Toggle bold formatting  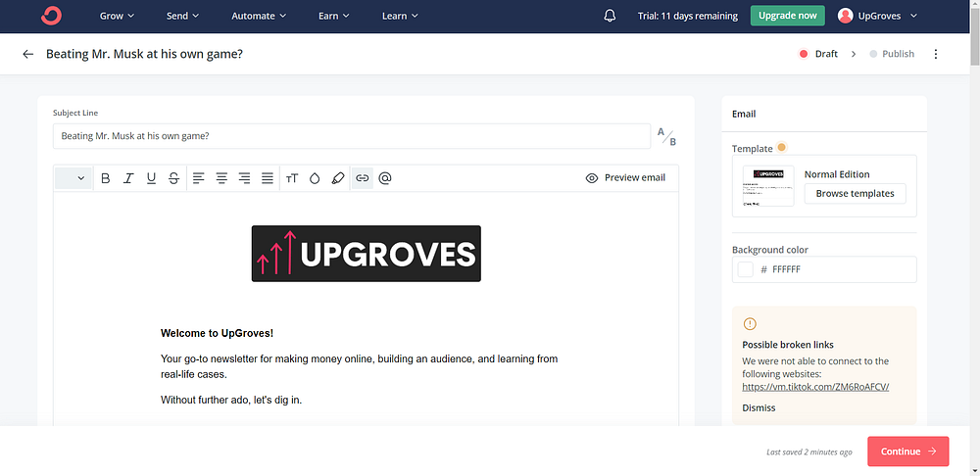[106, 178]
